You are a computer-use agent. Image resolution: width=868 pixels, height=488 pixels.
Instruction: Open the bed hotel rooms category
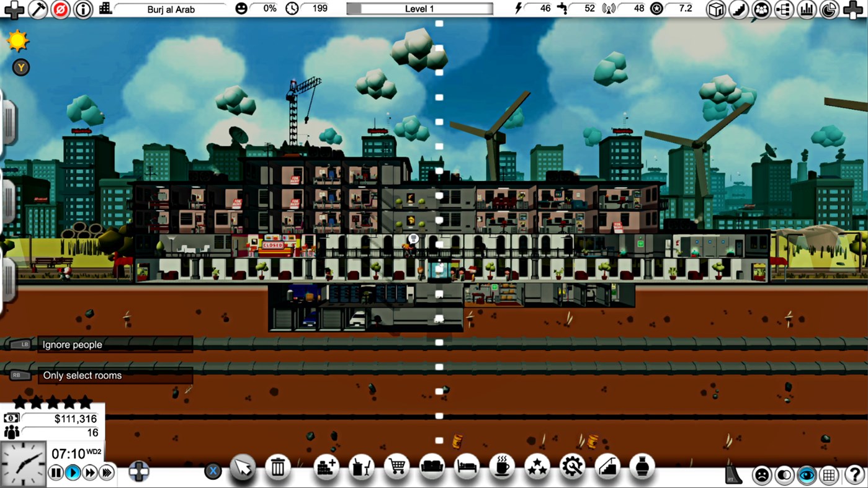[467, 467]
